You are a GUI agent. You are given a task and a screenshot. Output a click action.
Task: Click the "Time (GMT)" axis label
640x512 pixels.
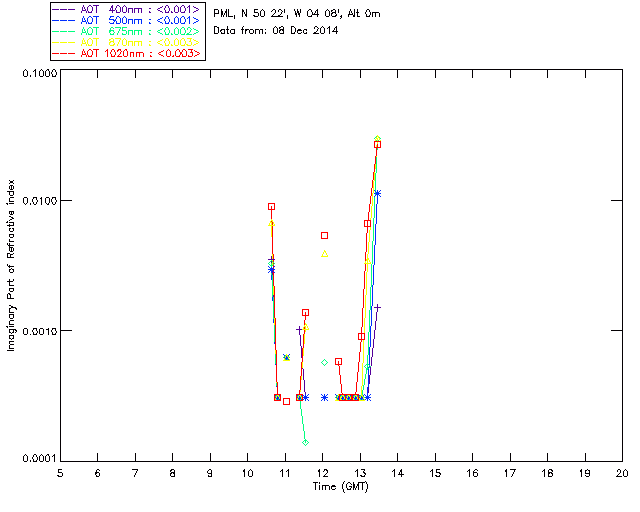click(x=341, y=487)
